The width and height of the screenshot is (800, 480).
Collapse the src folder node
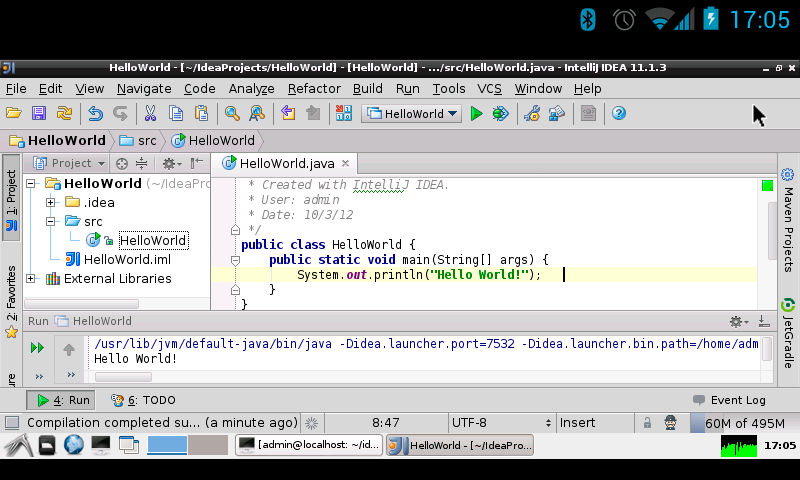[50, 221]
